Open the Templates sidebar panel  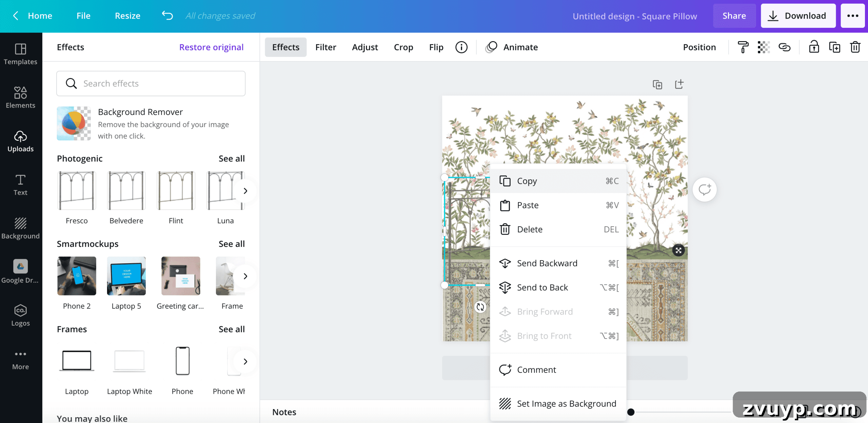coord(20,54)
